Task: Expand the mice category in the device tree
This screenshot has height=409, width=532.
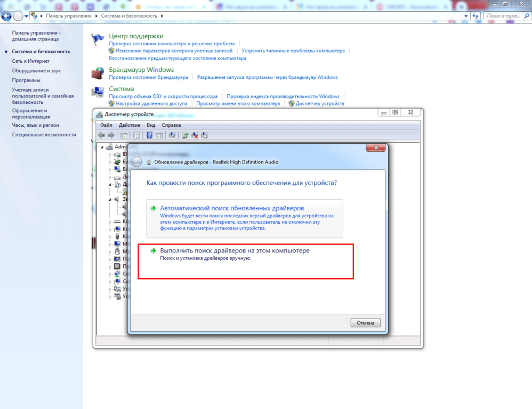Action: (x=110, y=251)
